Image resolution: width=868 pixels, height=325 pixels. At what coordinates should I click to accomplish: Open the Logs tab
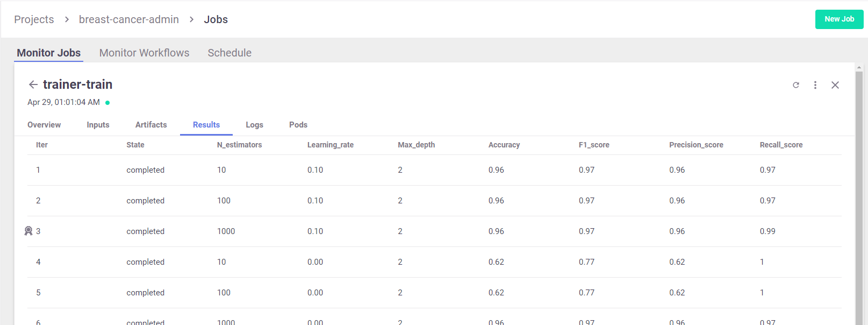coord(254,125)
